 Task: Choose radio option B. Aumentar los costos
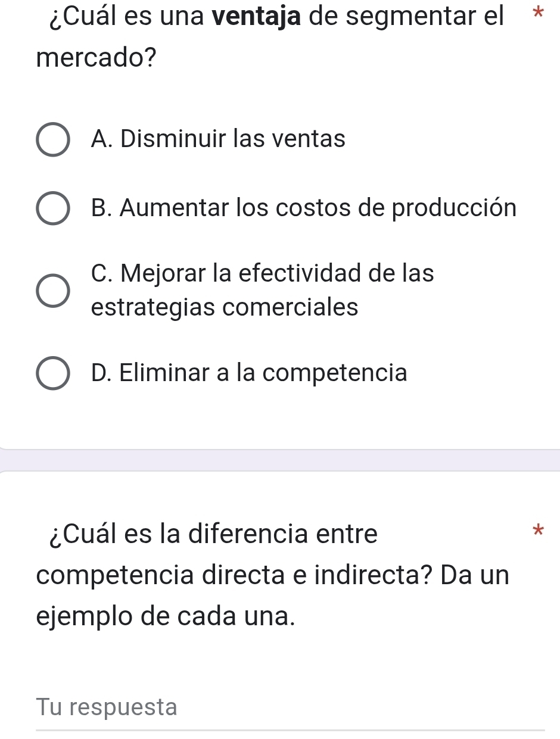53,209
